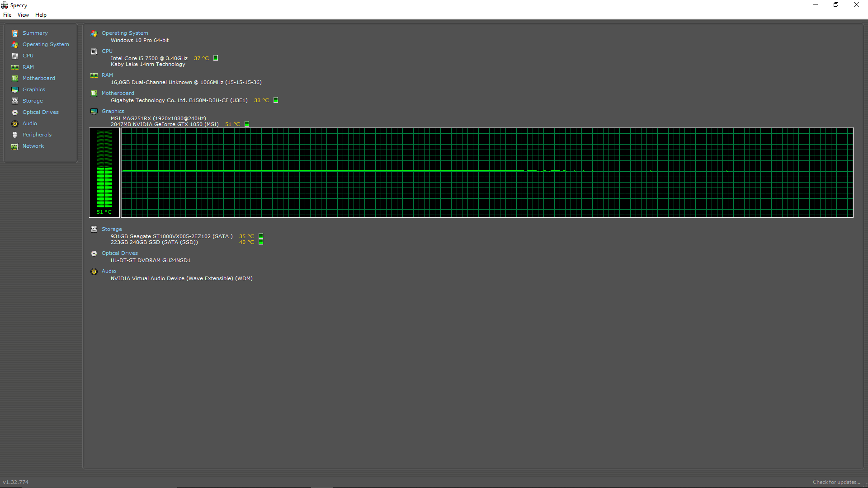Open the Graphics section heading link
This screenshot has height=488, width=868.
pos(113,111)
